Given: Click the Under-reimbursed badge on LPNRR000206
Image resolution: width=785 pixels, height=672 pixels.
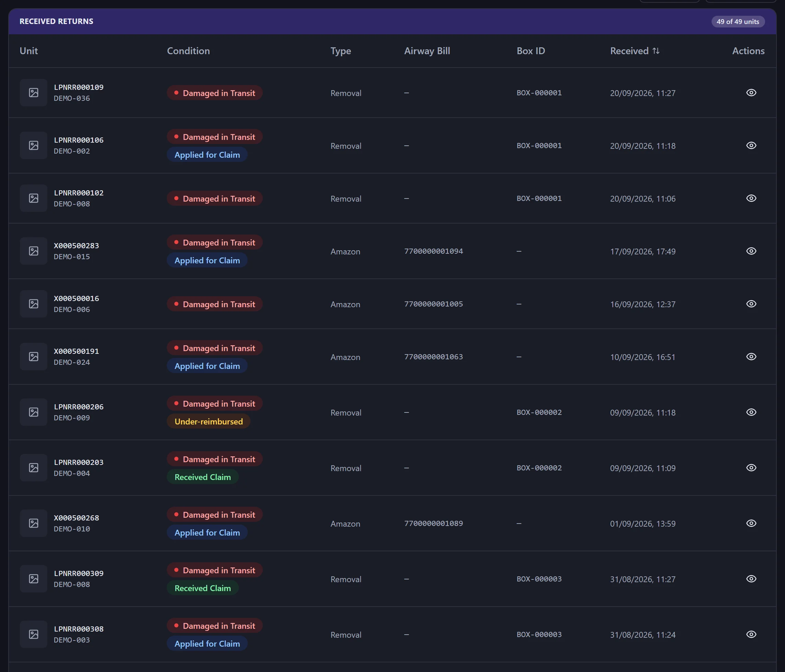Looking at the screenshot, I should [x=209, y=421].
